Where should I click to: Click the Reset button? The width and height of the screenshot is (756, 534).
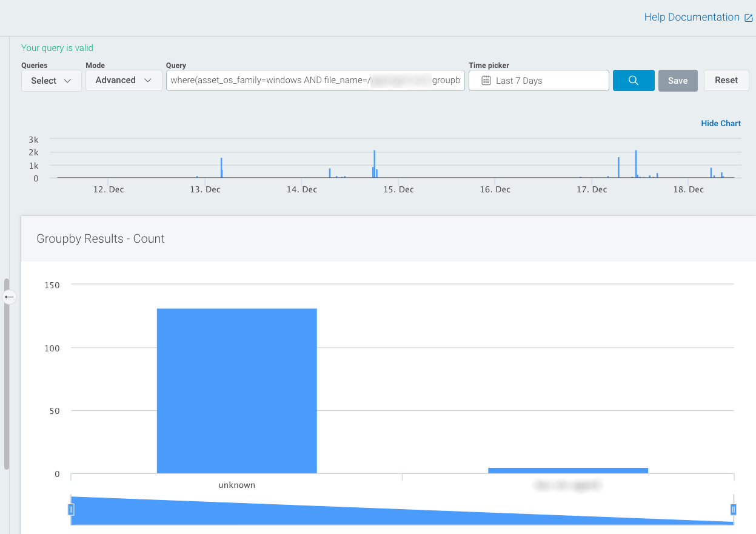point(726,80)
